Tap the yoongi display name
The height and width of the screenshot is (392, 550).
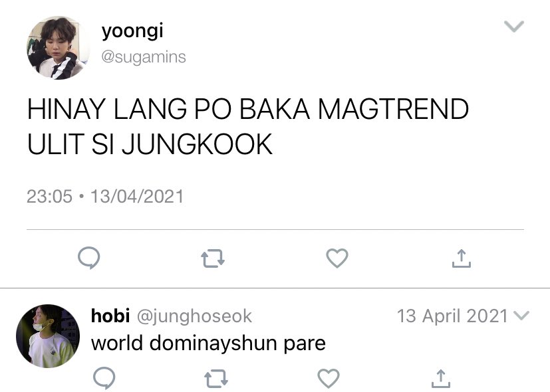coord(132,31)
